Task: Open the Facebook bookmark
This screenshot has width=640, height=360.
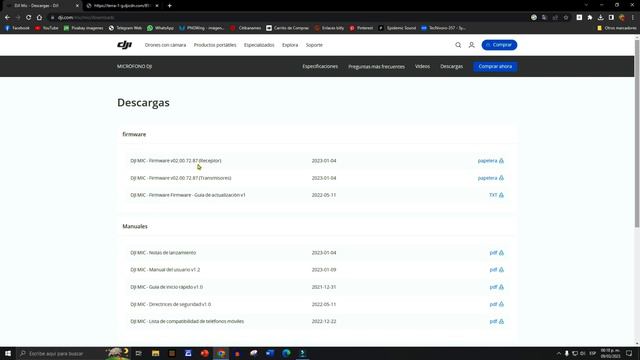Action: coord(17,28)
